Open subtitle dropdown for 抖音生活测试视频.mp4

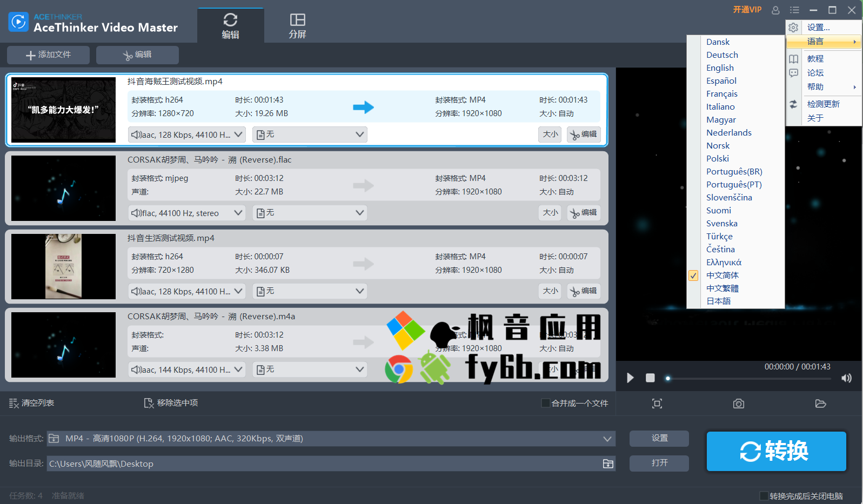[x=310, y=291]
